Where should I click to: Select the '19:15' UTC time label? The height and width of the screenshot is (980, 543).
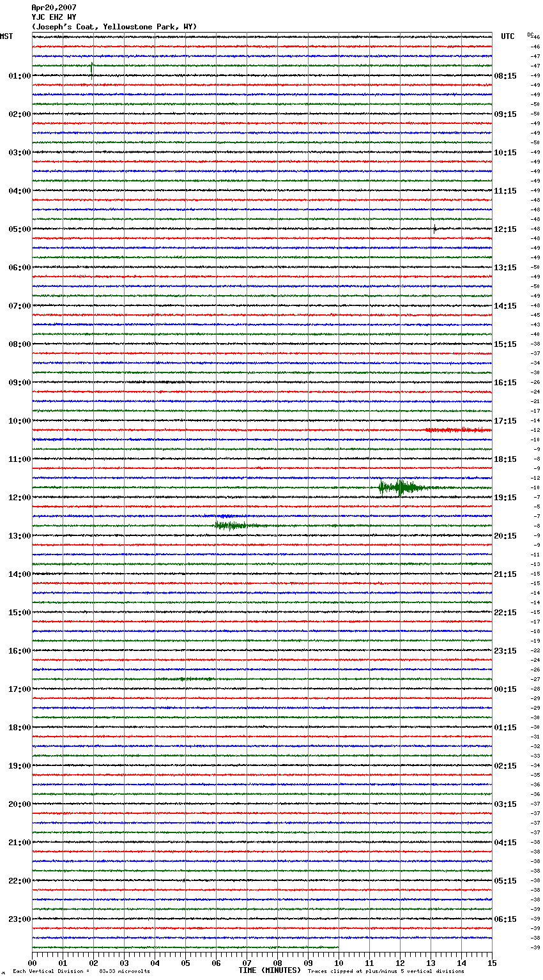[505, 498]
